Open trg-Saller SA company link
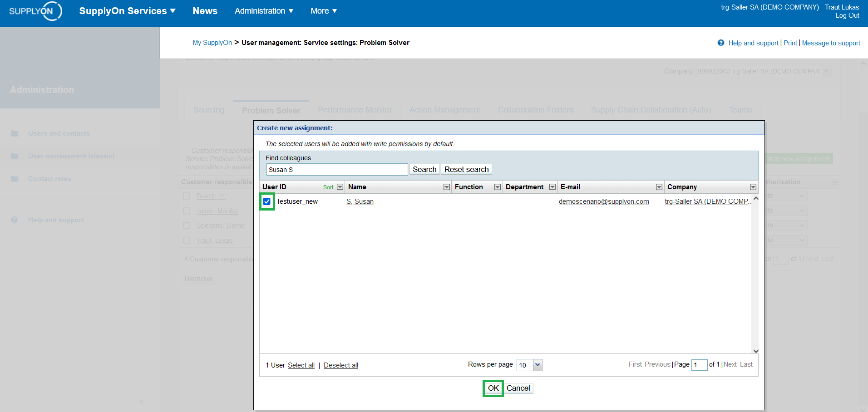Screen dimensions: 868x412 click(708, 201)
